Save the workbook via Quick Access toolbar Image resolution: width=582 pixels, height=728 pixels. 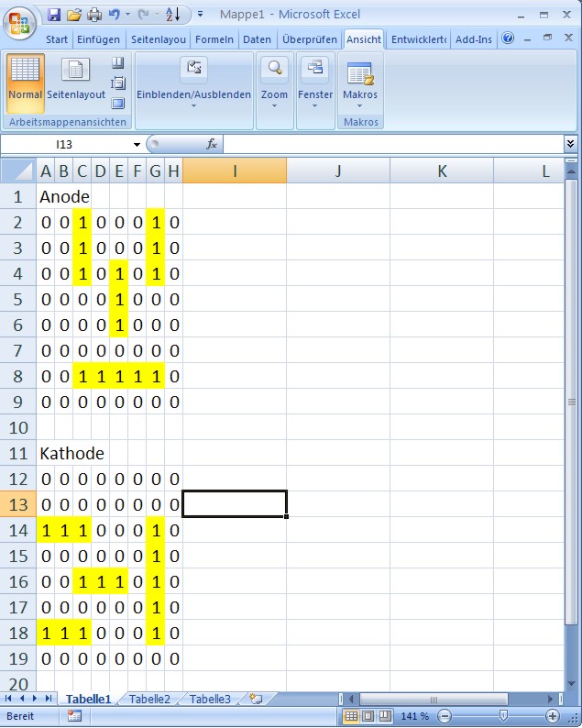(x=54, y=15)
